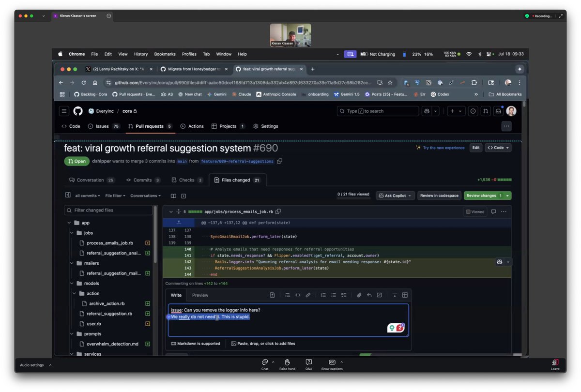
Task: View your pull requests icon in header
Action: pos(486,111)
